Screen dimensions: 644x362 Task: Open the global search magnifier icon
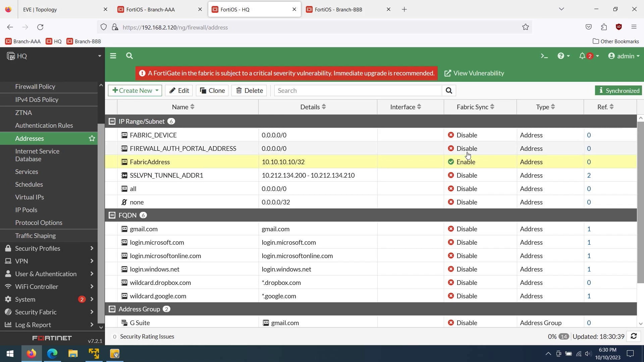(x=129, y=56)
